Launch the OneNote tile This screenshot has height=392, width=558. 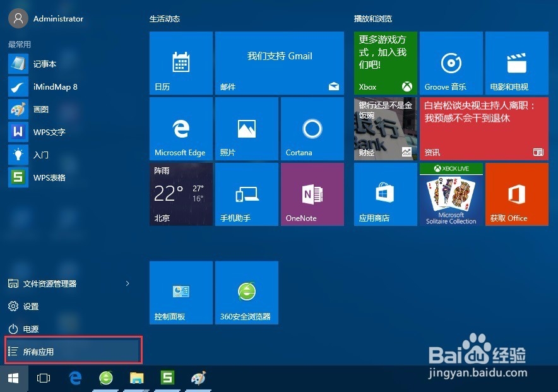coord(312,194)
